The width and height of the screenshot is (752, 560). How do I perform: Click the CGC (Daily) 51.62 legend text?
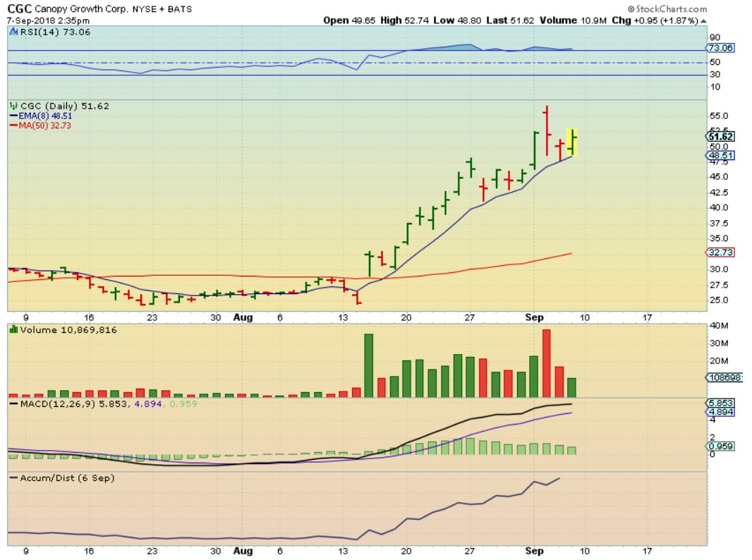(x=65, y=106)
